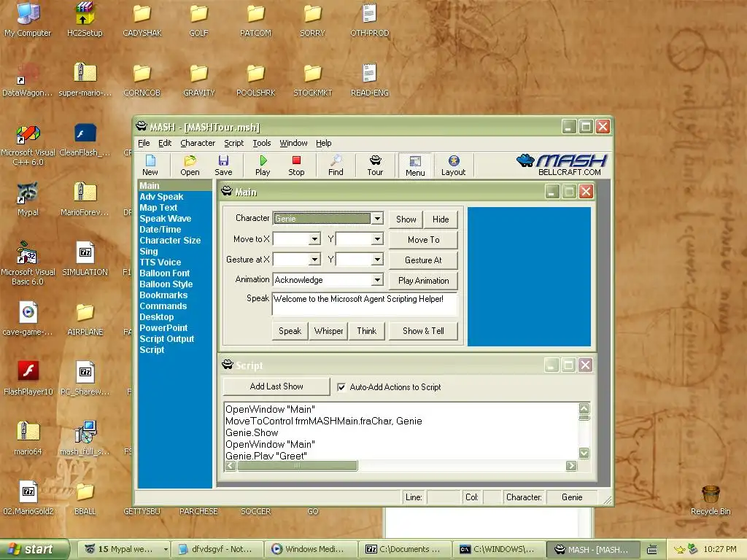Open the Find tool in the toolbar
This screenshot has height=560, width=747.
click(x=336, y=166)
